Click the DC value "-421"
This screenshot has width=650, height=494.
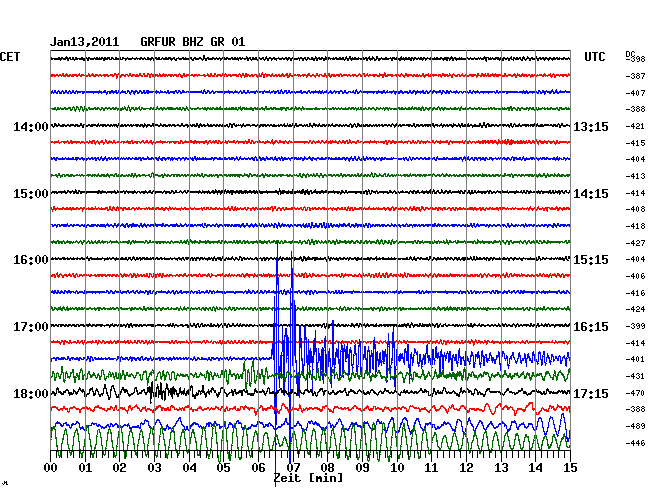coord(635,126)
